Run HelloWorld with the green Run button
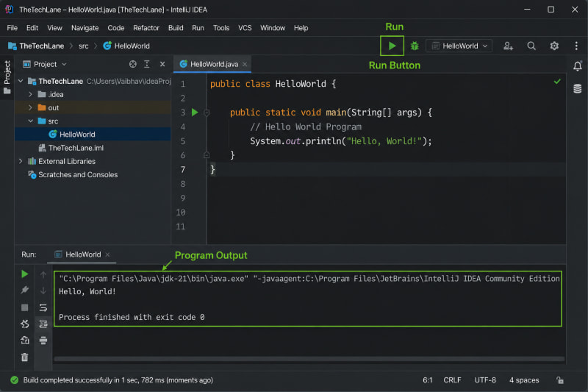This screenshot has width=588, height=392. point(392,46)
